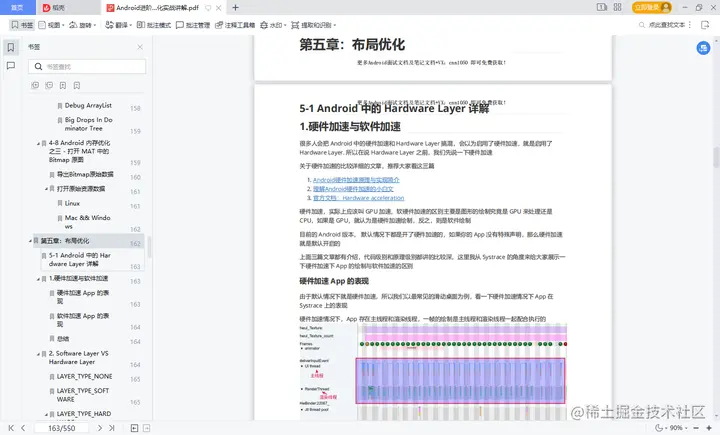The height and width of the screenshot is (435, 720).
Task: Select the Linux bookmark
Action: pyautogui.click(x=72, y=203)
